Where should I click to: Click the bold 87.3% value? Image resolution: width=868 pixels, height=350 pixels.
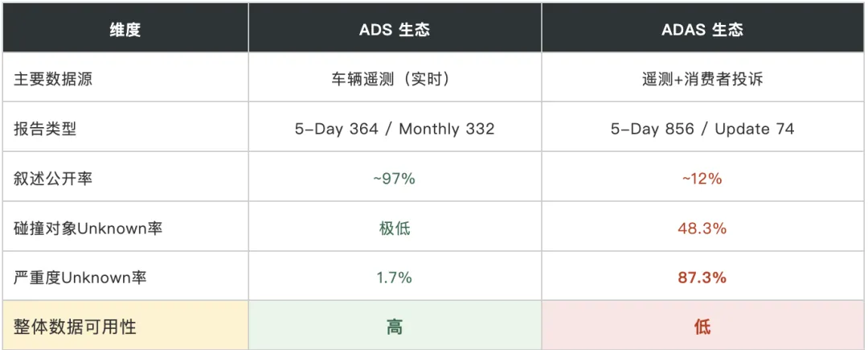702,278
